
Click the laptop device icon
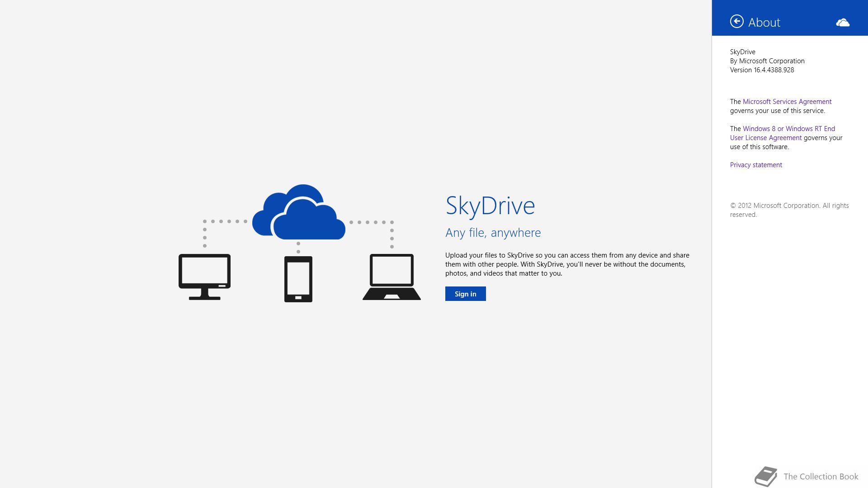[x=392, y=277]
